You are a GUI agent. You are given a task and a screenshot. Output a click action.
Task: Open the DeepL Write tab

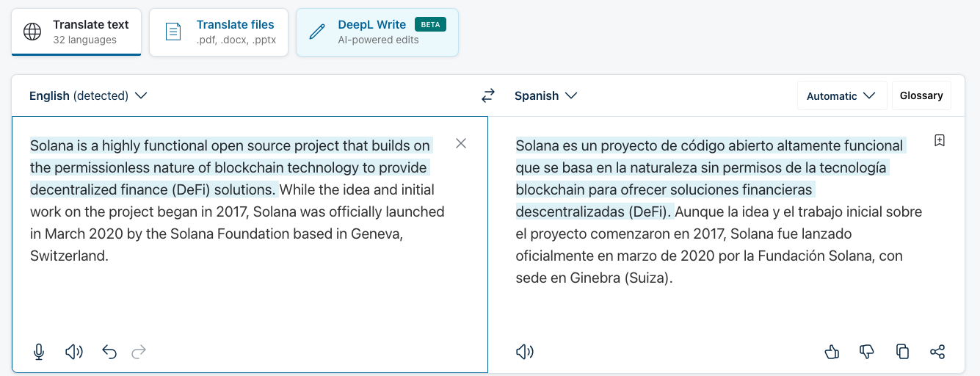pyautogui.click(x=377, y=32)
